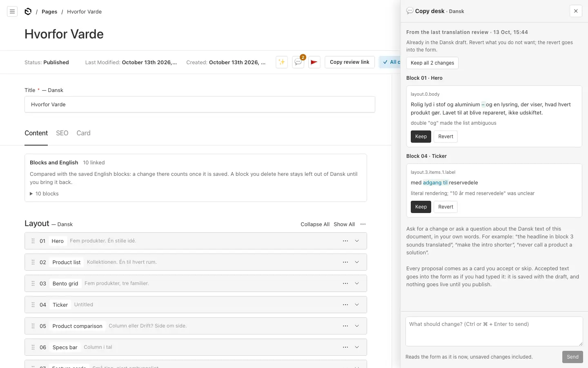
Task: Keep the Ticker block change
Action: pos(421,207)
